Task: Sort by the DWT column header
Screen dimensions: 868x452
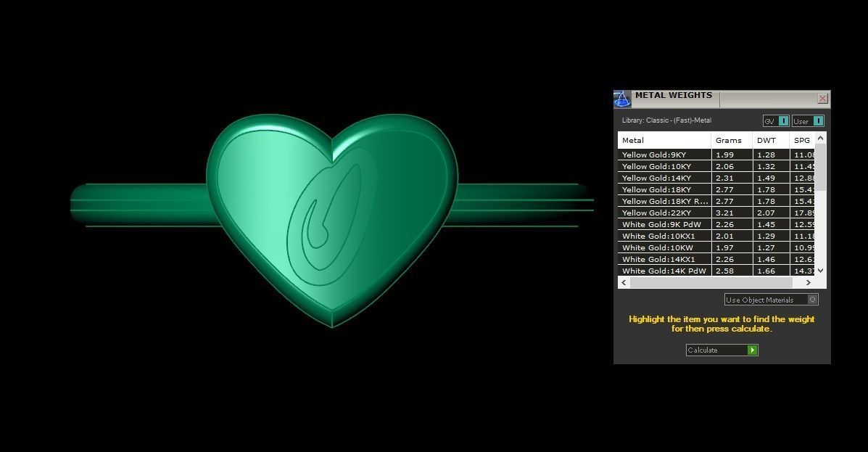Action: tap(771, 140)
